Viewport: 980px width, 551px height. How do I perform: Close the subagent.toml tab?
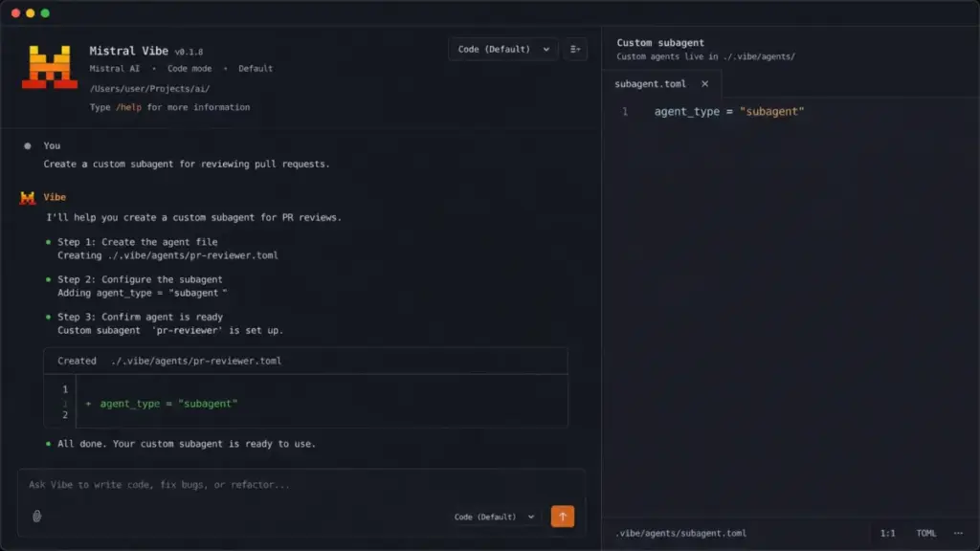[705, 84]
